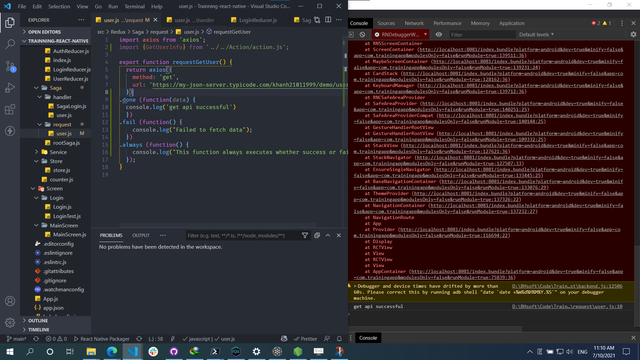
Task: Open the Manage gear in activity bar
Action: [x=10, y=322]
